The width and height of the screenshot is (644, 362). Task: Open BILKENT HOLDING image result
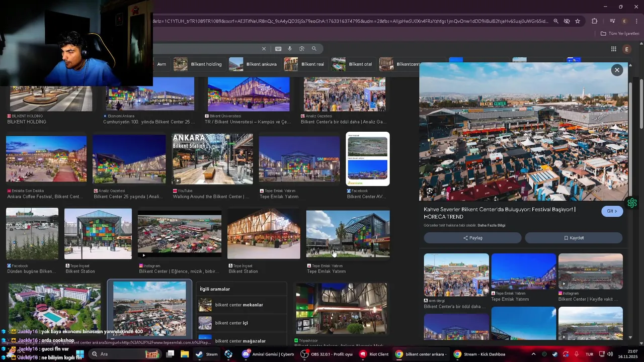[x=50, y=99]
